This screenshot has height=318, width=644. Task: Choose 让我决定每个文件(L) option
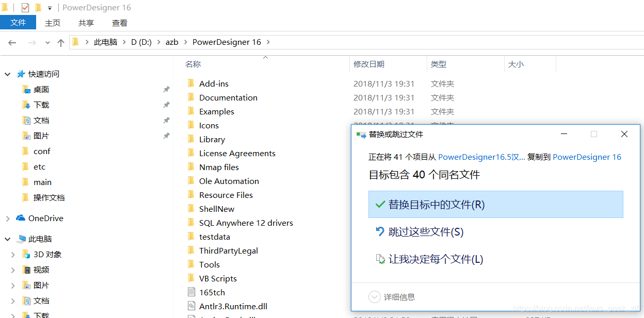pyautogui.click(x=496, y=259)
